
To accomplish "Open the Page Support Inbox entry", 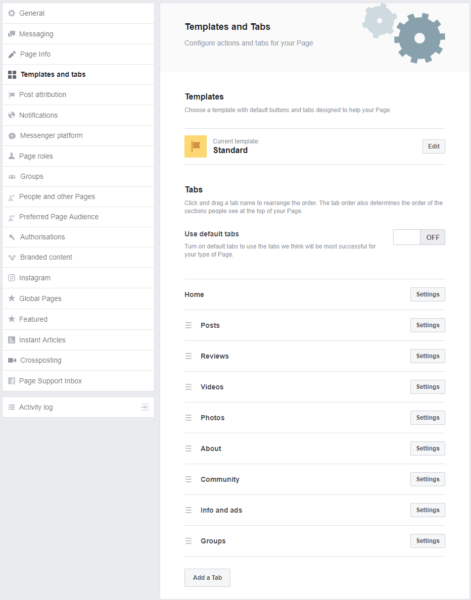I will click(78, 381).
